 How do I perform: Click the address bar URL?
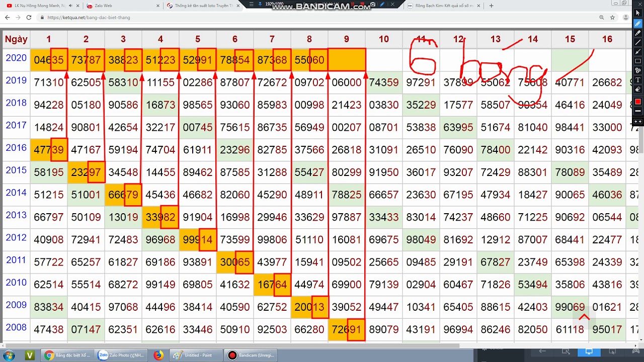coord(89,17)
